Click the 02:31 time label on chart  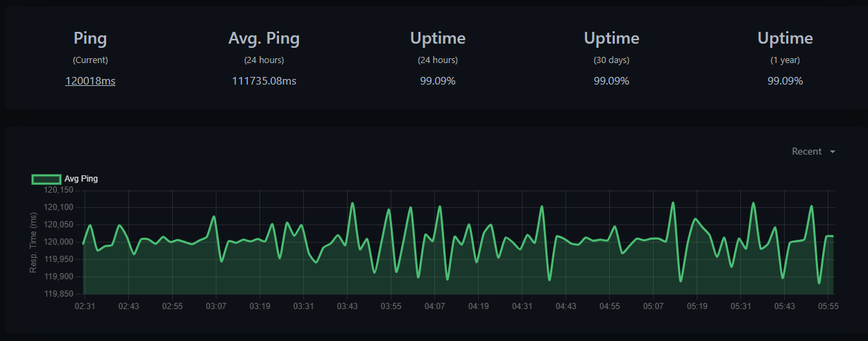point(85,306)
